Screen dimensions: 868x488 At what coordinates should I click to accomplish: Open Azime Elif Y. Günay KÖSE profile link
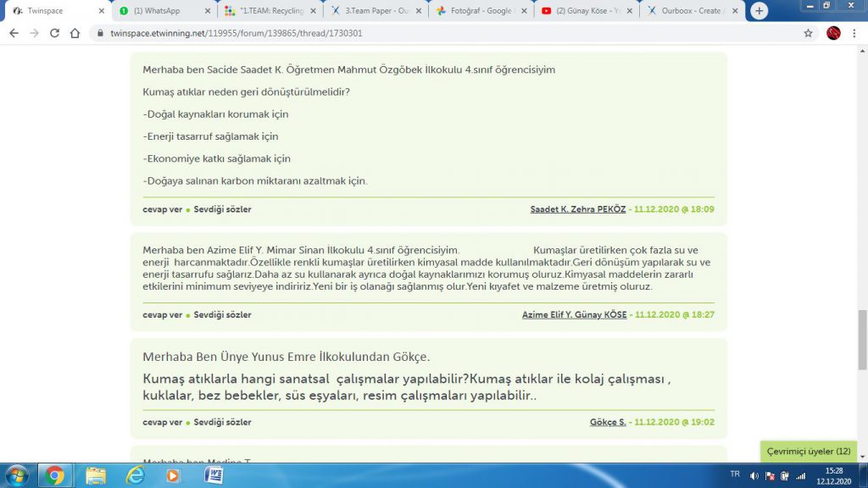pyautogui.click(x=574, y=314)
